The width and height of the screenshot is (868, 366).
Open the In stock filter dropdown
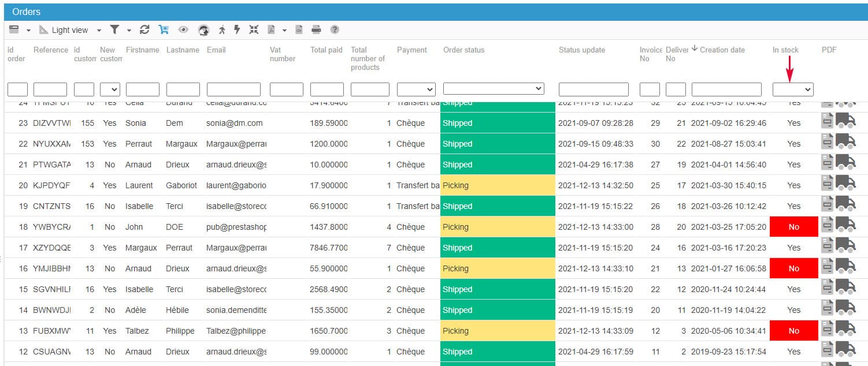[x=792, y=89]
